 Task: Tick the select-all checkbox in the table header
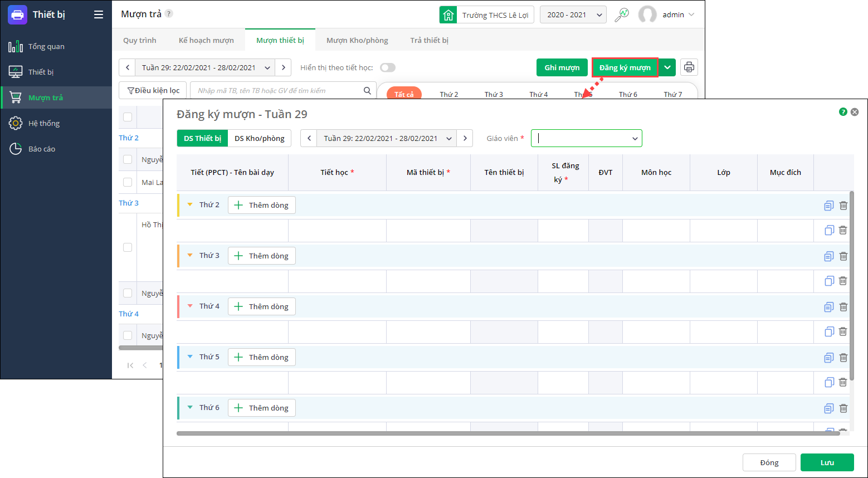click(128, 117)
